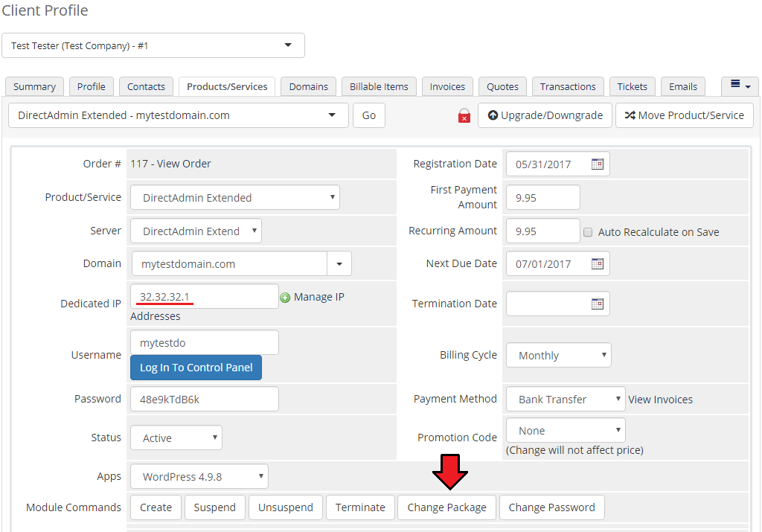This screenshot has height=532, width=762.
Task: Open the View Invoices link
Action: click(x=661, y=400)
